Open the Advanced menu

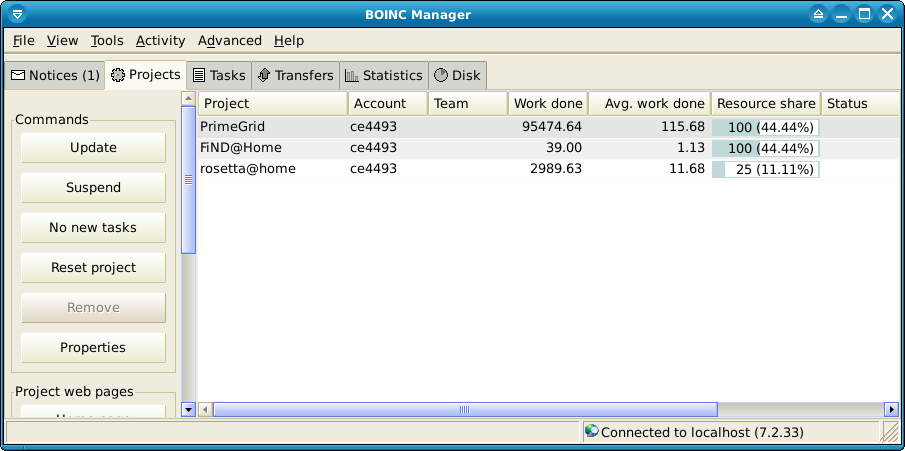coord(230,40)
